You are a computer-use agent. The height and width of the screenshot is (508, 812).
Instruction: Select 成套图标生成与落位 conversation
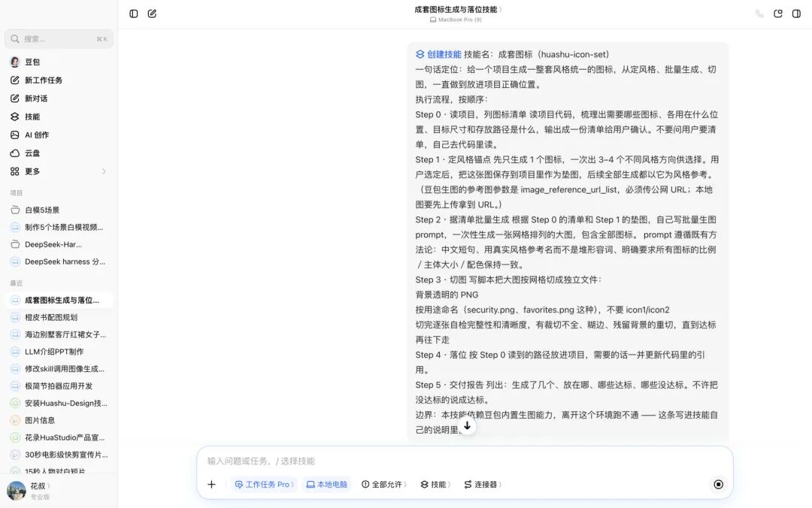59,300
